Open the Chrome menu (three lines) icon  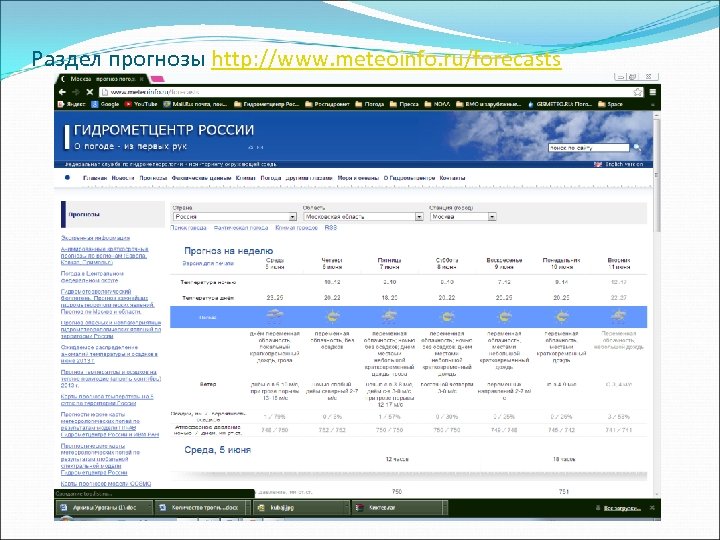pyautogui.click(x=652, y=92)
